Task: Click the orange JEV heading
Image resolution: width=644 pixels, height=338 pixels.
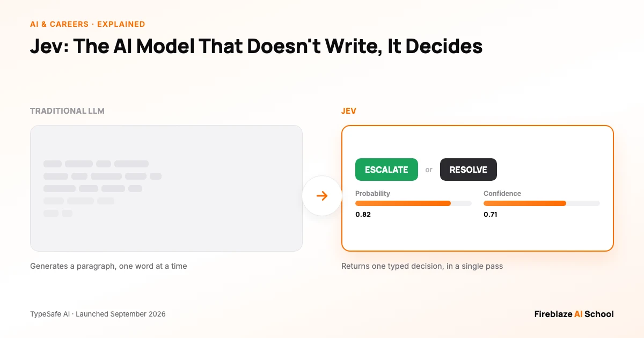Action: pos(349,111)
